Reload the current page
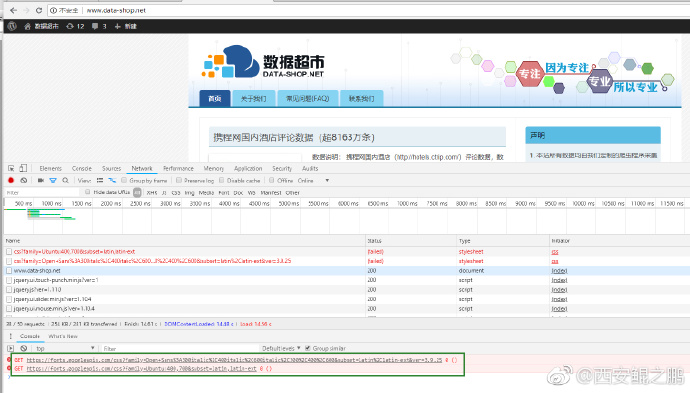 pyautogui.click(x=39, y=10)
